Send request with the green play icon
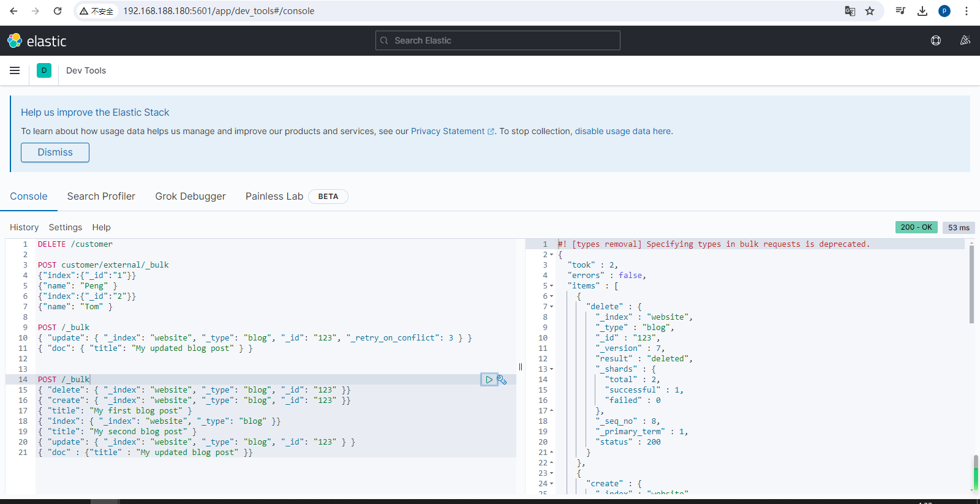This screenshot has width=980, height=504. [x=489, y=380]
